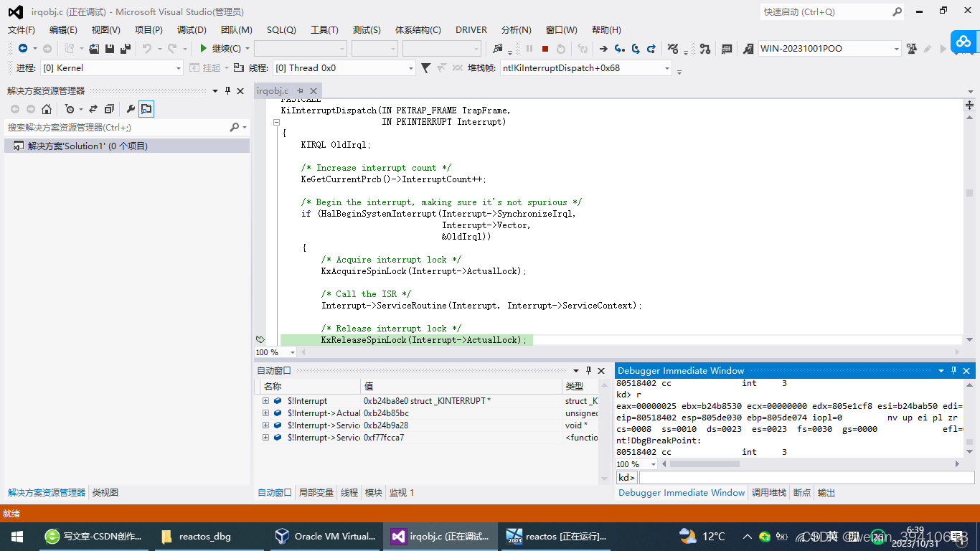Screen dimensions: 980x551
Task: Collapse the KiInterruptDispatch function outline
Action: pos(276,122)
